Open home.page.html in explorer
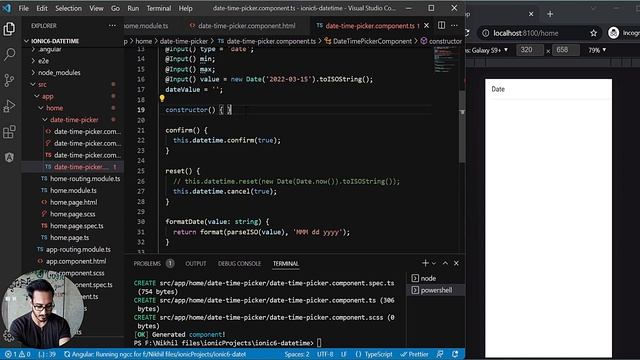640x360 pixels. (x=73, y=202)
